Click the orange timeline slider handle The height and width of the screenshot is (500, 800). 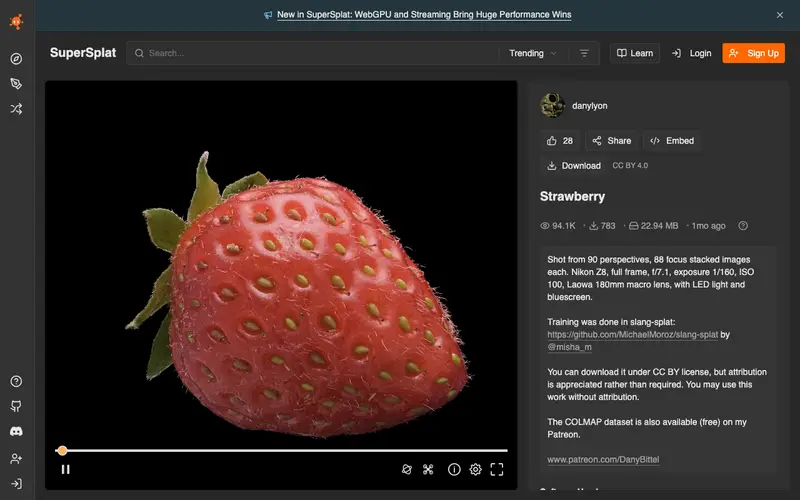click(x=62, y=451)
